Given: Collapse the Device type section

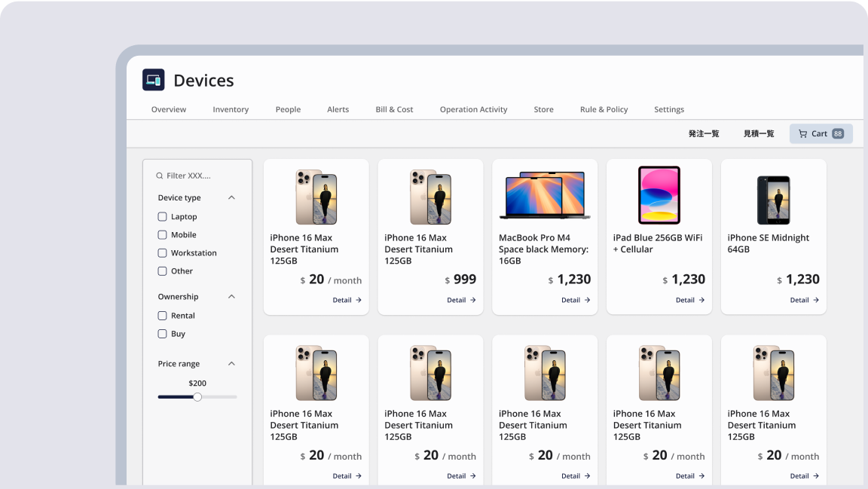Looking at the screenshot, I should (230, 197).
